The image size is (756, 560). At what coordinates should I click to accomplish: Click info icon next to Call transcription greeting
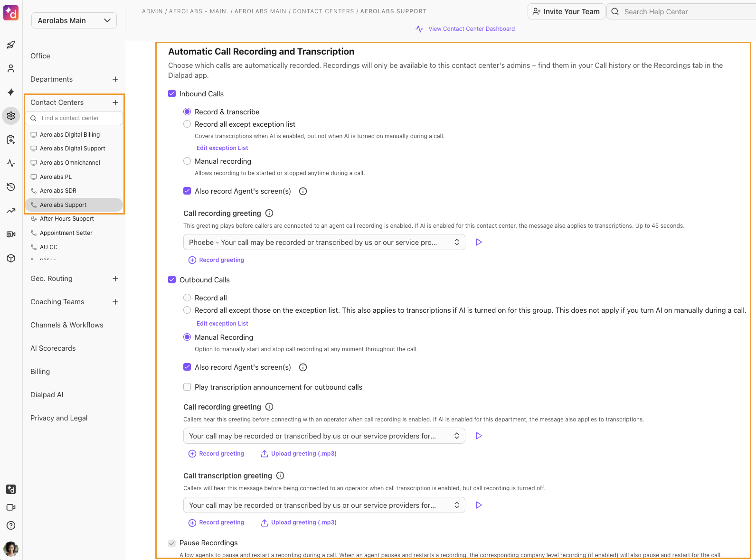click(x=280, y=476)
